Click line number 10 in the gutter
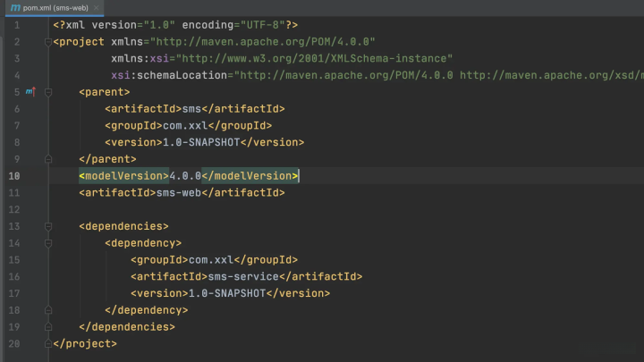 coord(14,175)
